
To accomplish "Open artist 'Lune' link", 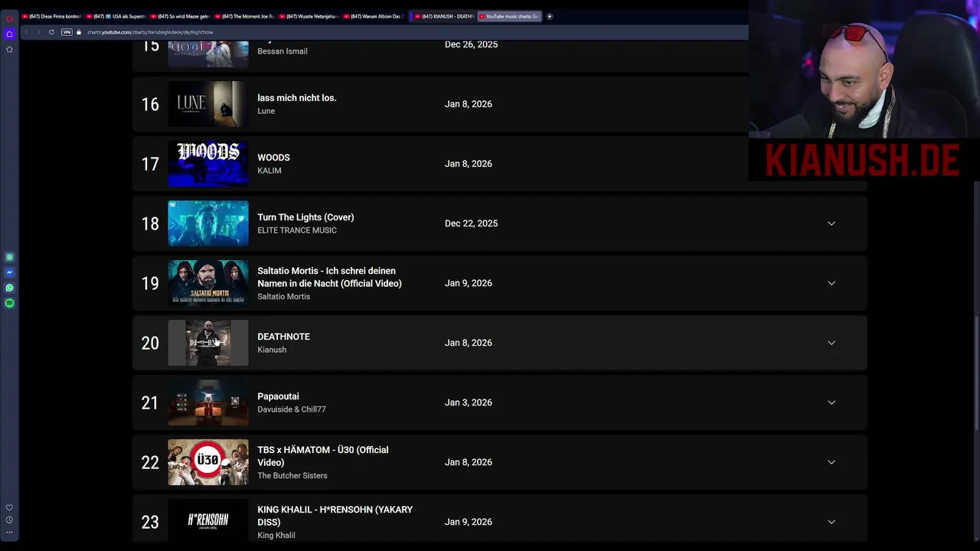I will click(x=266, y=111).
